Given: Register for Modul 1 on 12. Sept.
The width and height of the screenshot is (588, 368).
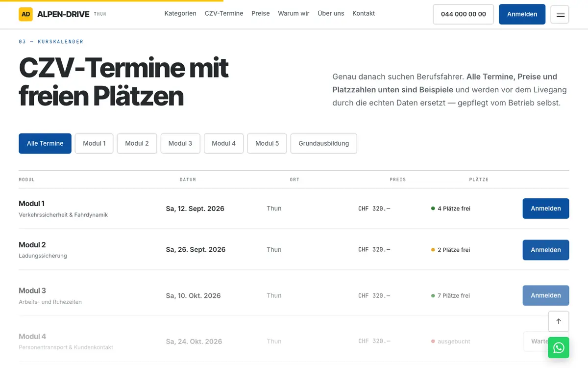Looking at the screenshot, I should [x=546, y=209].
